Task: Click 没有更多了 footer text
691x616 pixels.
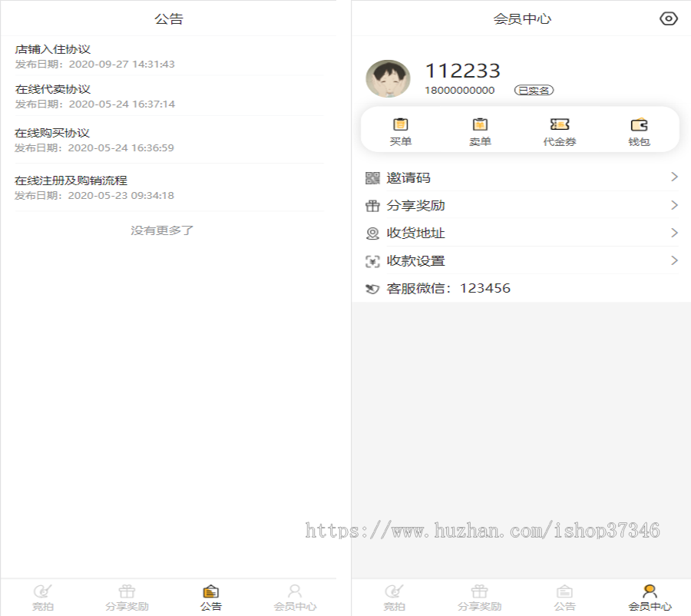Action: click(162, 230)
